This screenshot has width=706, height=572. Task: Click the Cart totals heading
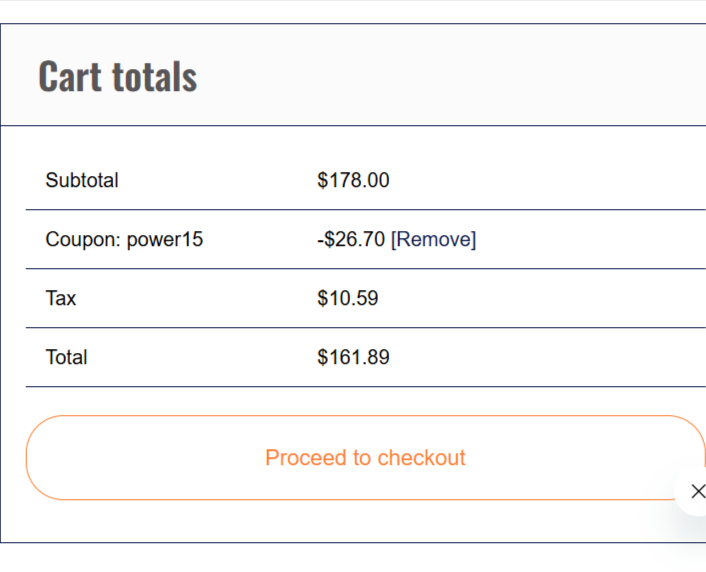pos(117,77)
